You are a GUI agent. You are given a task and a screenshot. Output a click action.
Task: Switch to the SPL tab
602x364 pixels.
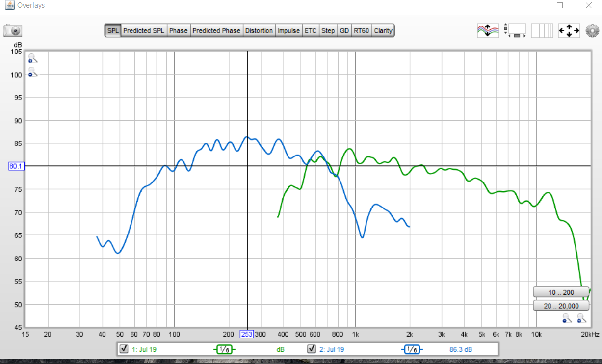coord(113,30)
